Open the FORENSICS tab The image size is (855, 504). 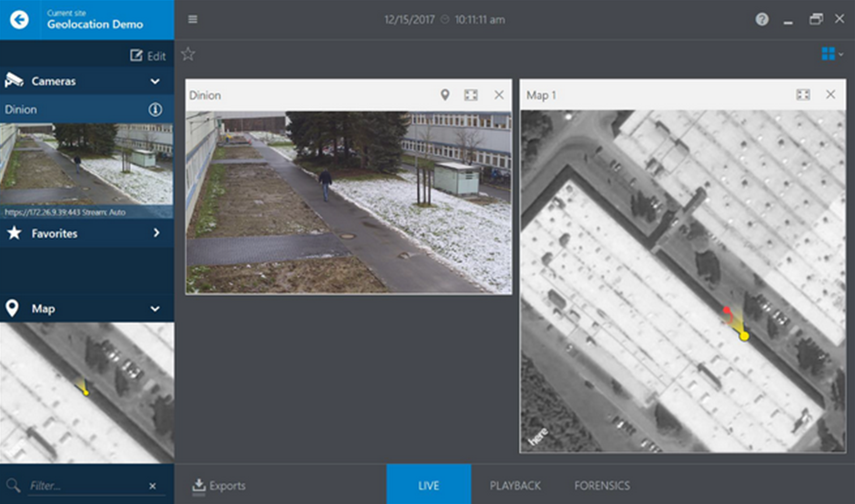(x=602, y=486)
